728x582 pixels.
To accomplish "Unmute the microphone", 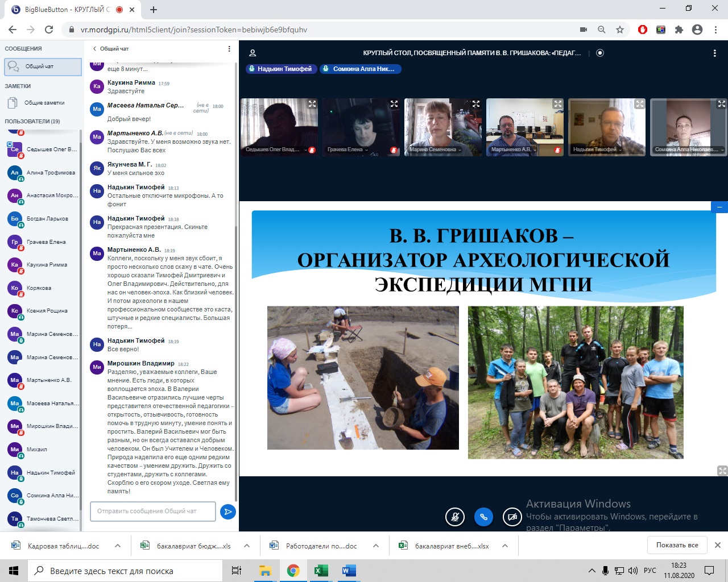I will [x=455, y=517].
